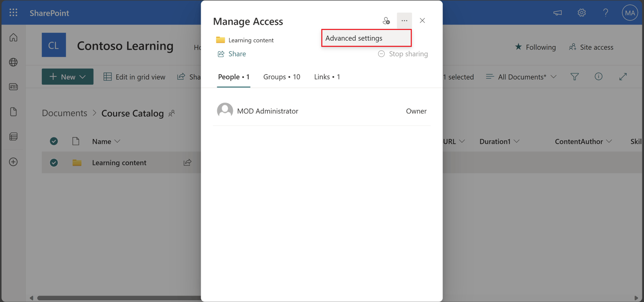The width and height of the screenshot is (644, 302).
Task: Click the more options ellipsis in Manage Access
Action: click(x=404, y=21)
